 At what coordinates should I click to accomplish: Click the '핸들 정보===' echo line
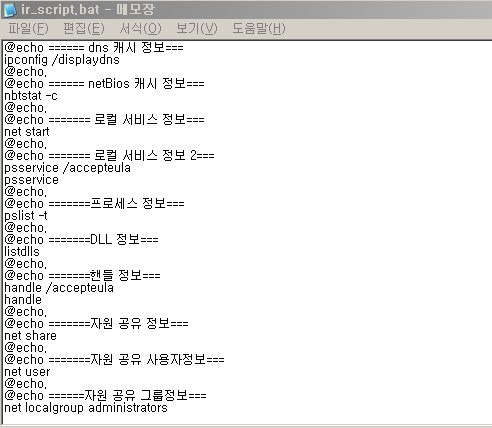coord(82,276)
